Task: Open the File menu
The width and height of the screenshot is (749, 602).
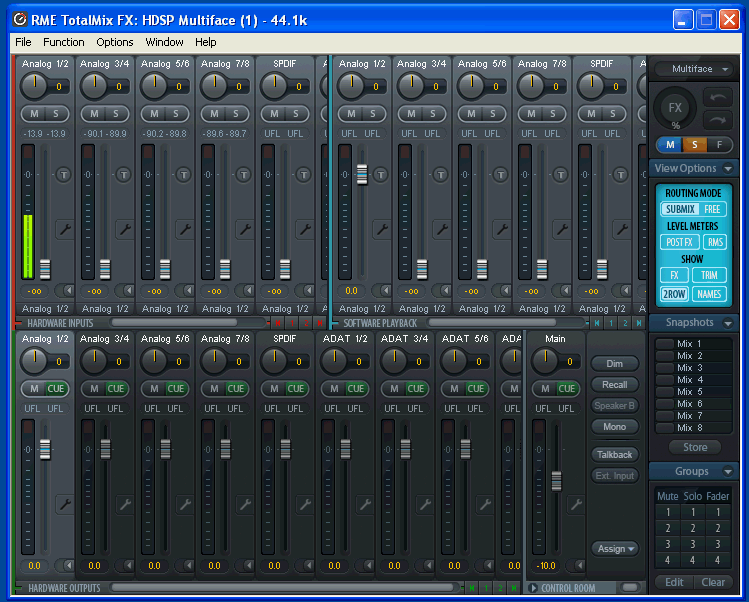Action: 23,42
